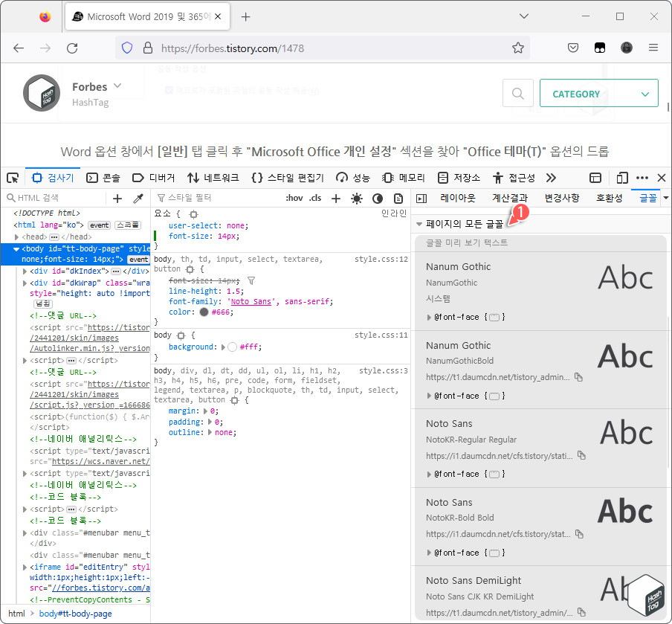The width and height of the screenshot is (672, 624).
Task: Switch to the 콘솔 devtools tab
Action: click(103, 178)
